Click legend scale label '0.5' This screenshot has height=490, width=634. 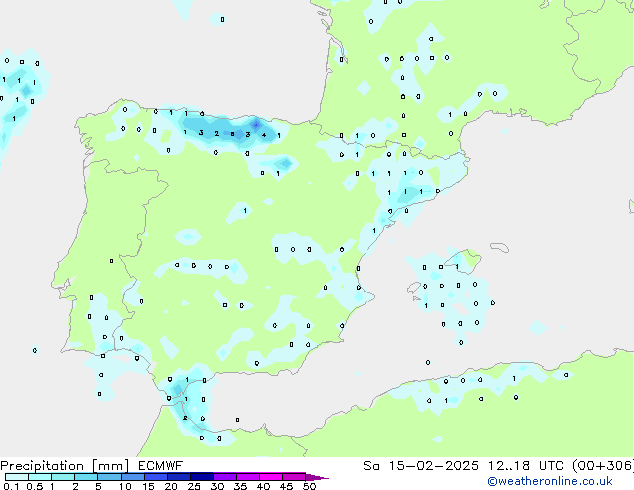coord(35,486)
